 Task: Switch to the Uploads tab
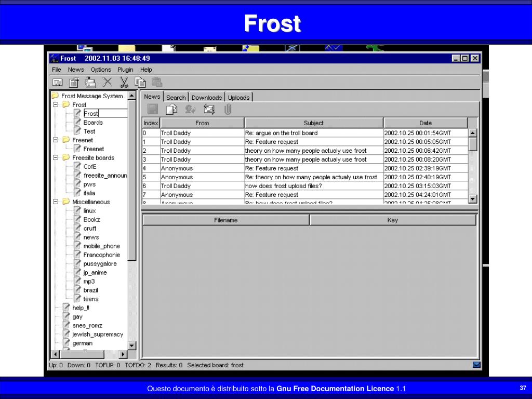[239, 97]
